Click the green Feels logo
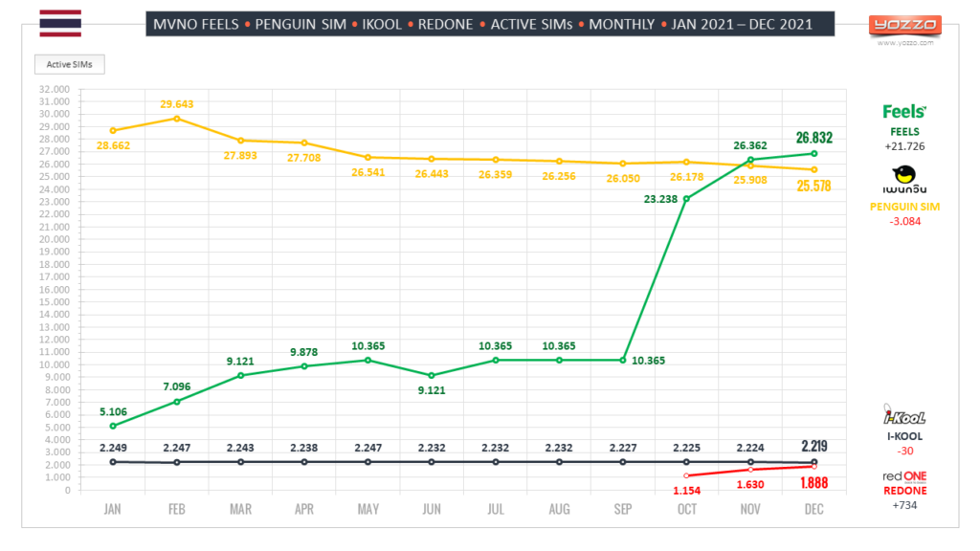The image size is (980, 551). point(904,111)
